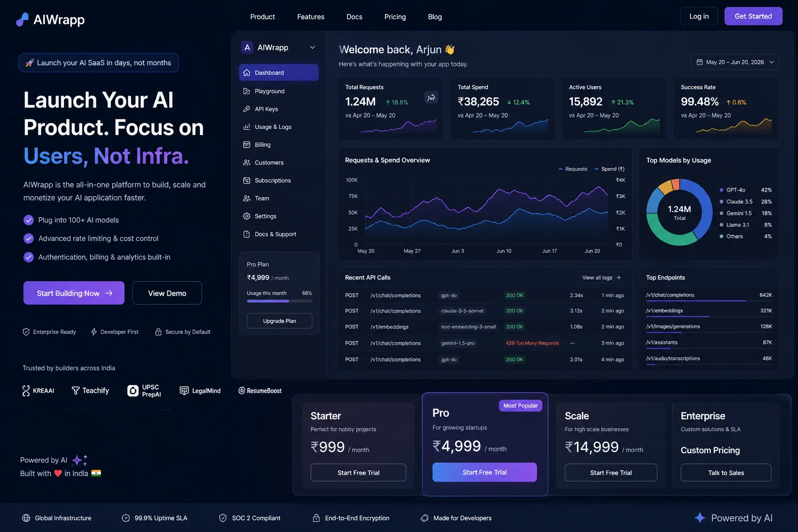Open the Product menu in navigation
The image size is (798, 532).
tap(262, 17)
